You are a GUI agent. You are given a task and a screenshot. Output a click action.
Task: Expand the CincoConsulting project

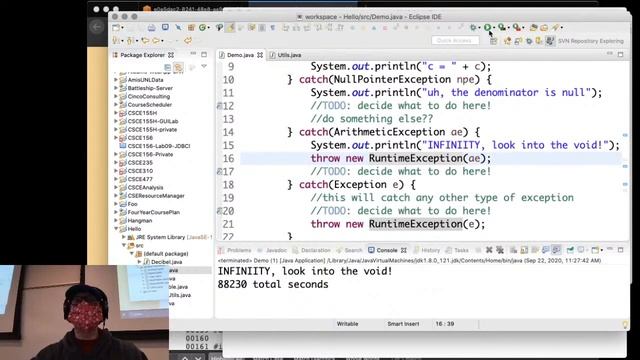click(116, 96)
